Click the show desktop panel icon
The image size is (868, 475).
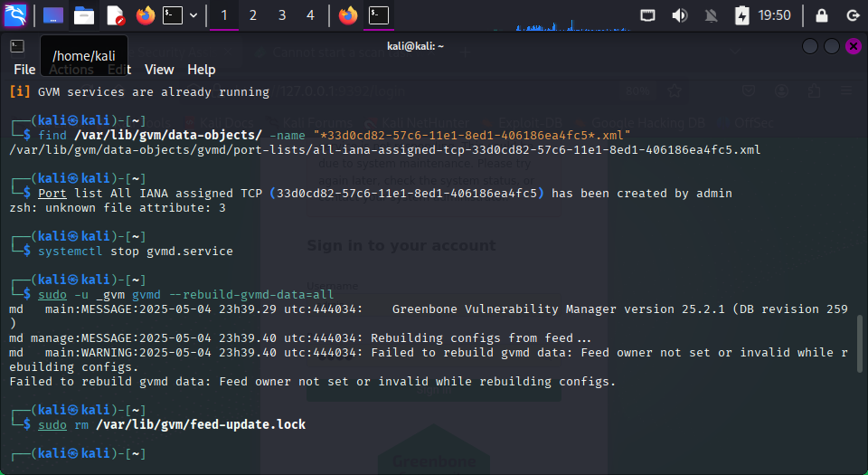coord(53,15)
